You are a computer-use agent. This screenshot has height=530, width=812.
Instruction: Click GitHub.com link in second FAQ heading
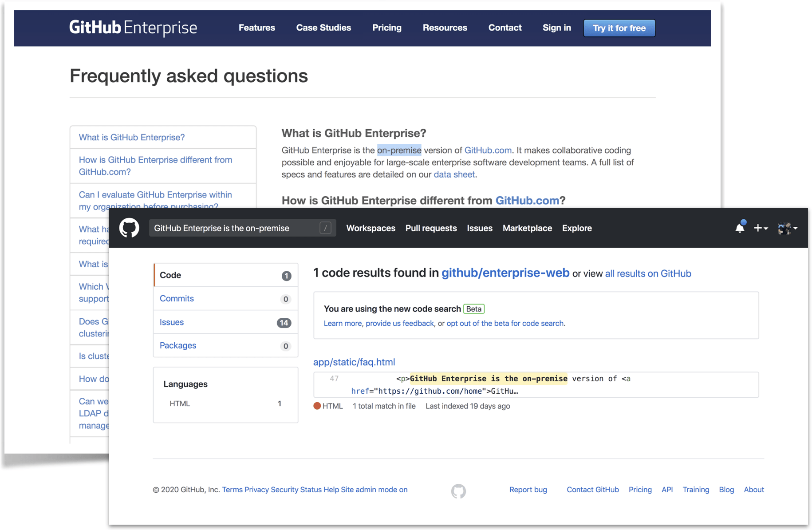[527, 201]
